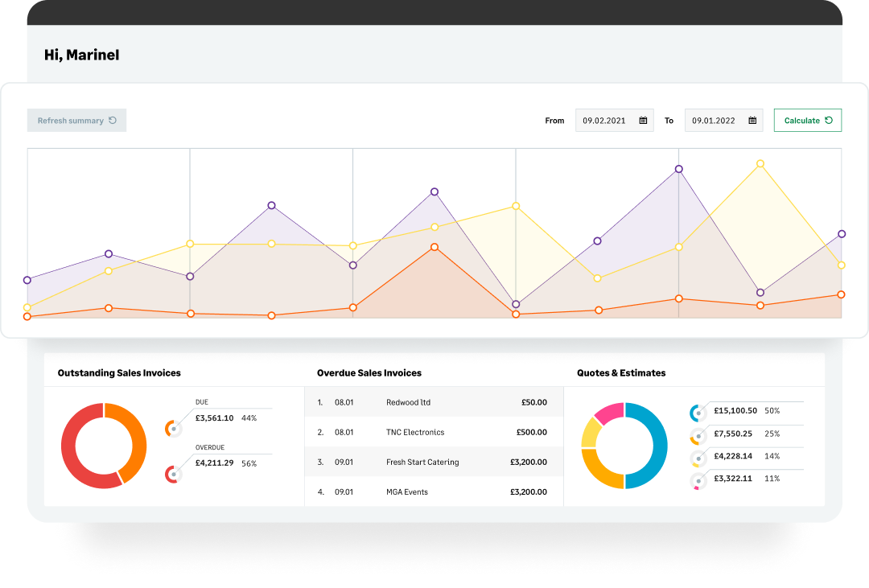869x588 pixels.
Task: Click the Refresh summary button
Action: pyautogui.click(x=76, y=121)
